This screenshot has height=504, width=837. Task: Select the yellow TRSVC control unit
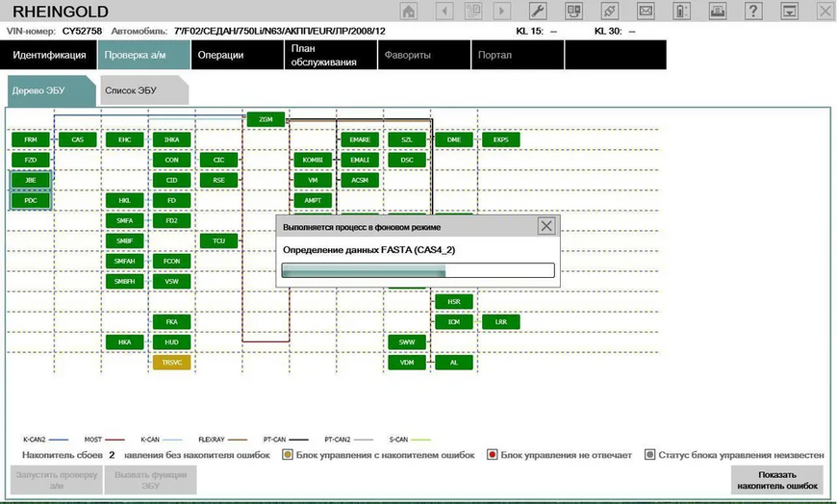coord(171,363)
